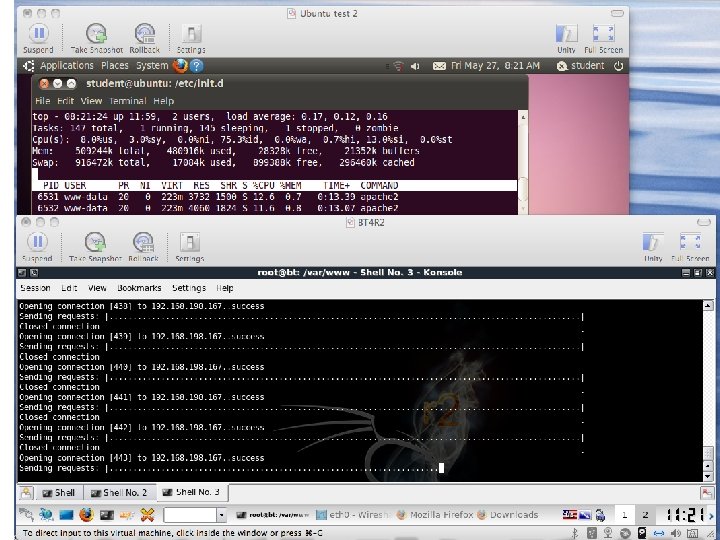Viewport: 720px width, 540px height.
Task: Switch to eth0 Wireshark taskbar window
Action: coord(354,515)
